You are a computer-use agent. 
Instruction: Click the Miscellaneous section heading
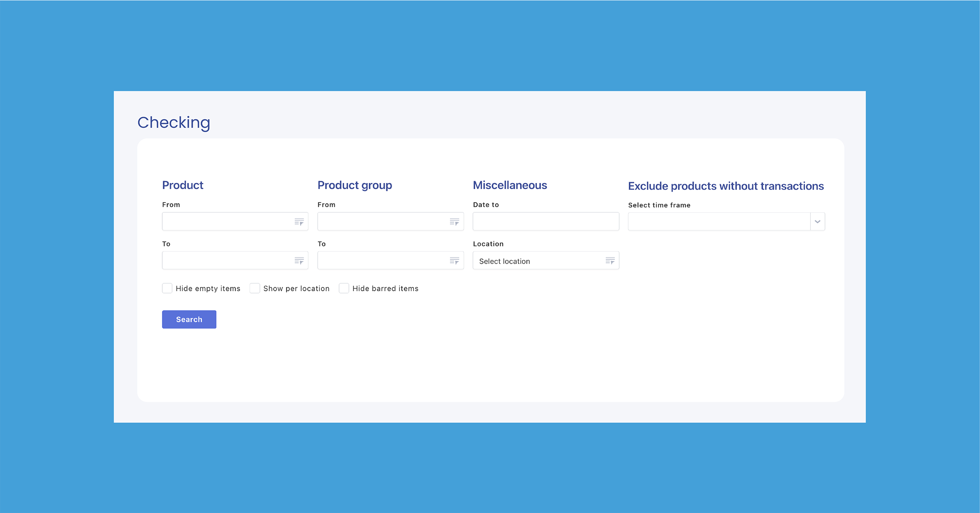tap(510, 185)
